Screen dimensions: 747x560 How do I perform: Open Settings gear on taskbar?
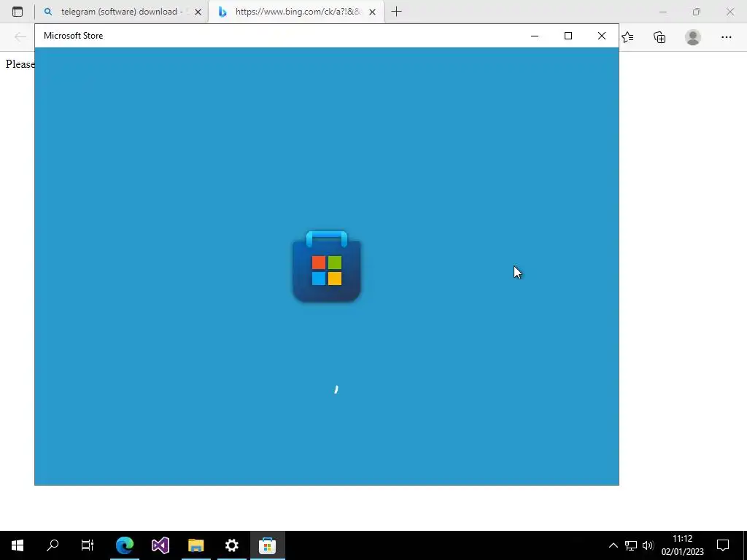(x=231, y=545)
